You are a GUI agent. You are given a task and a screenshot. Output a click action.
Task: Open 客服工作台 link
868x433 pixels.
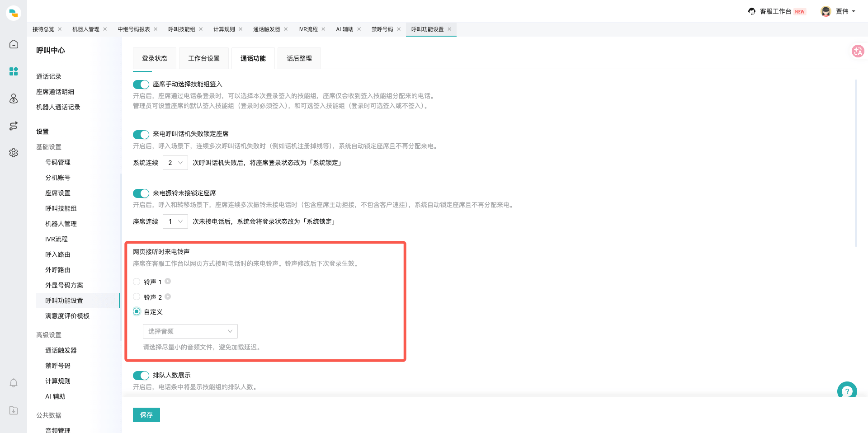(x=775, y=11)
